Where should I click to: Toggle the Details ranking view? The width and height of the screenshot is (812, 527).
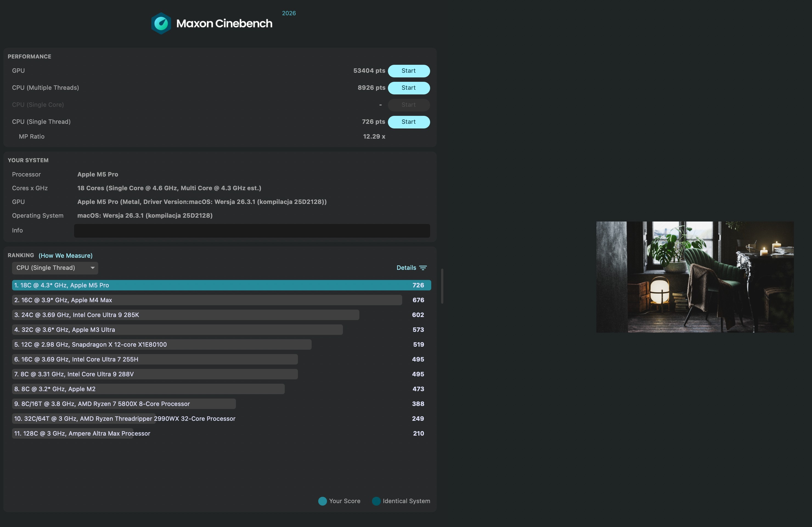406,268
